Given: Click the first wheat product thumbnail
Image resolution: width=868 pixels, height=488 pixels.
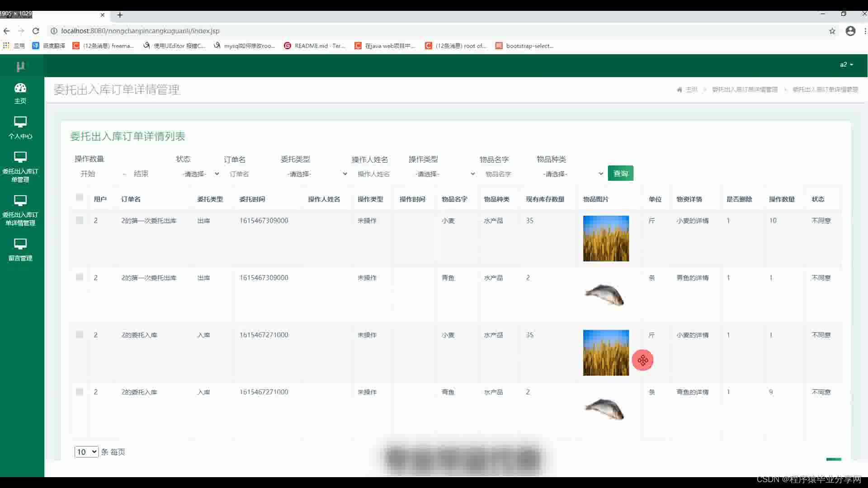Looking at the screenshot, I should [x=606, y=239].
